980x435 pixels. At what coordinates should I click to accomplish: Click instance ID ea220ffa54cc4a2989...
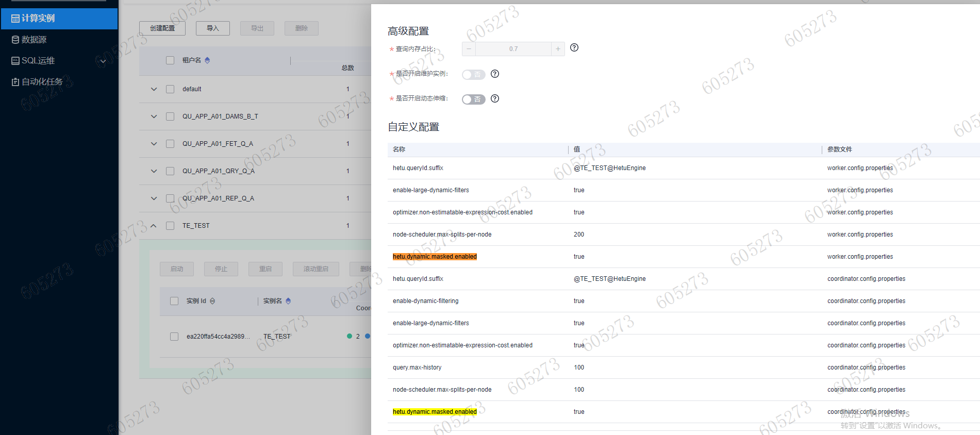pos(218,337)
